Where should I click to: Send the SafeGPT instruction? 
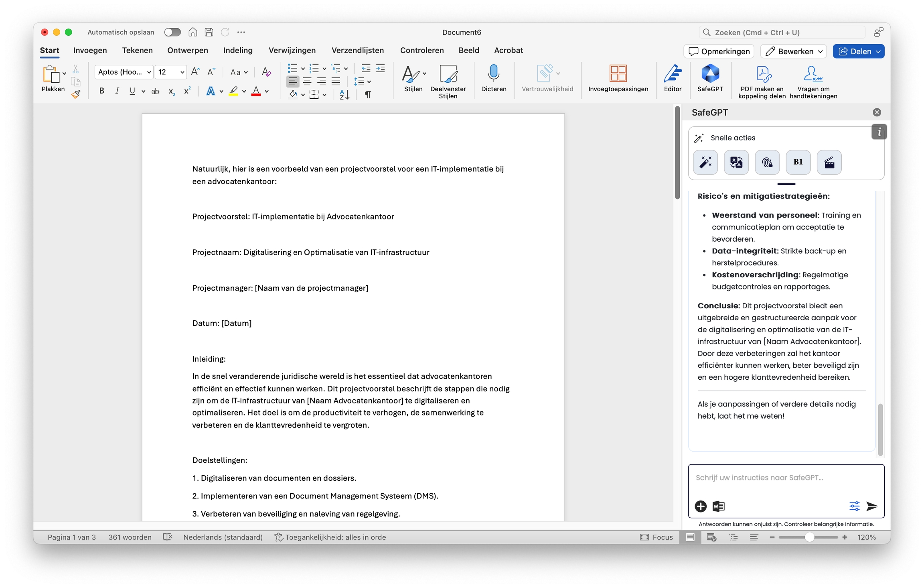[872, 506]
